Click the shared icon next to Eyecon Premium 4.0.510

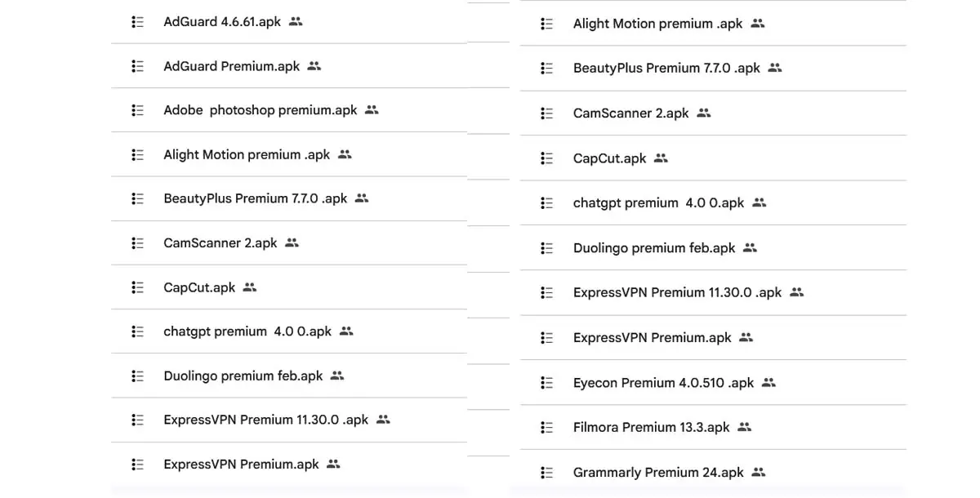click(768, 383)
